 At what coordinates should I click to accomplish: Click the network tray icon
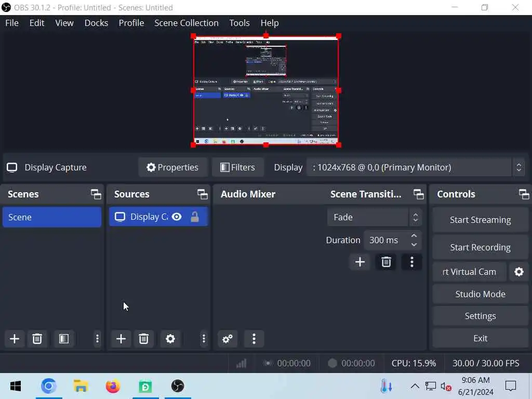click(x=431, y=386)
